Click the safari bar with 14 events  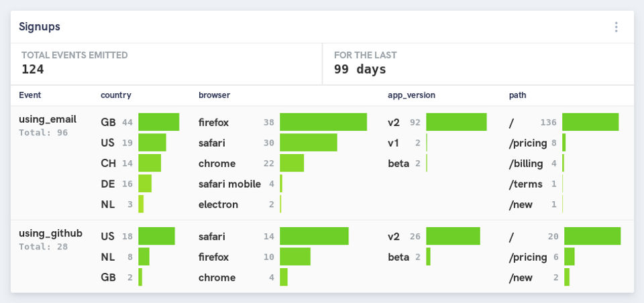click(x=313, y=236)
